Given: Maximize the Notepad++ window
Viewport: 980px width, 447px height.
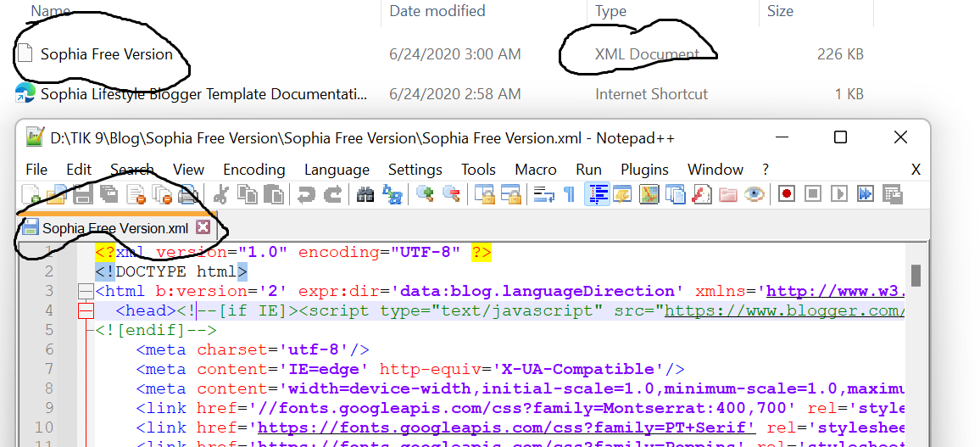Looking at the screenshot, I should [841, 137].
